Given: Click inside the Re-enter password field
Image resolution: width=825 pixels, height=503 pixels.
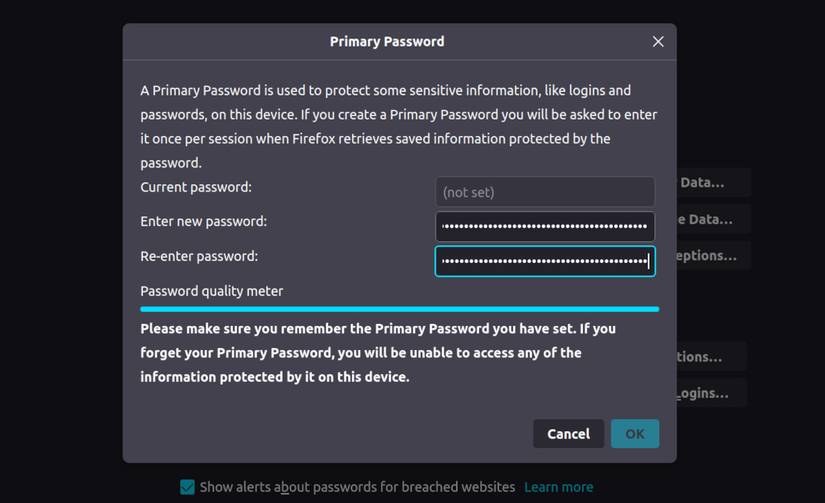Looking at the screenshot, I should (545, 261).
